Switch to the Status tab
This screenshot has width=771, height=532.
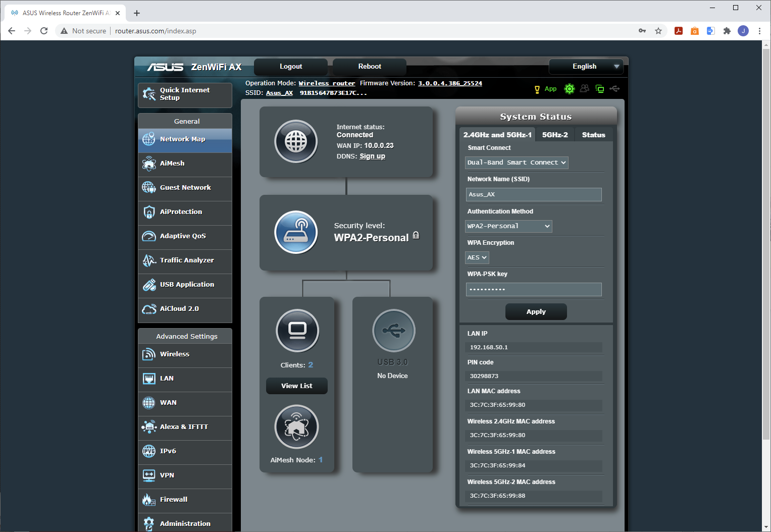click(593, 135)
